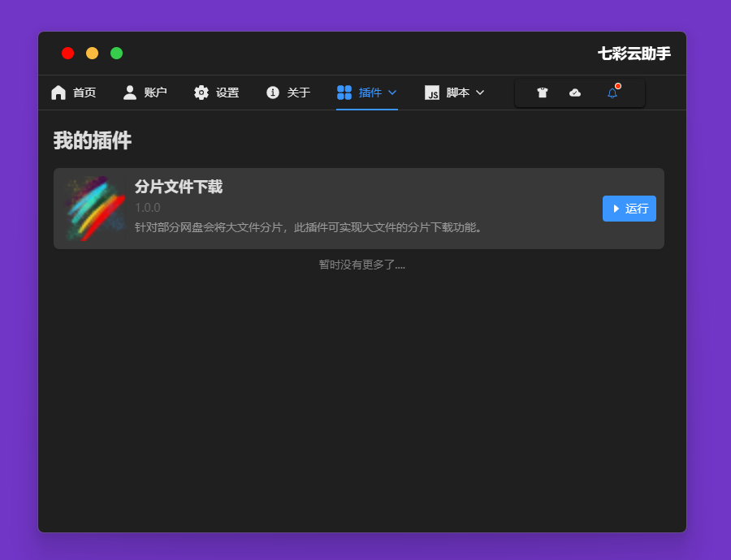Expand the chevron next to 脚本
This screenshot has height=560, width=731.
pos(480,93)
